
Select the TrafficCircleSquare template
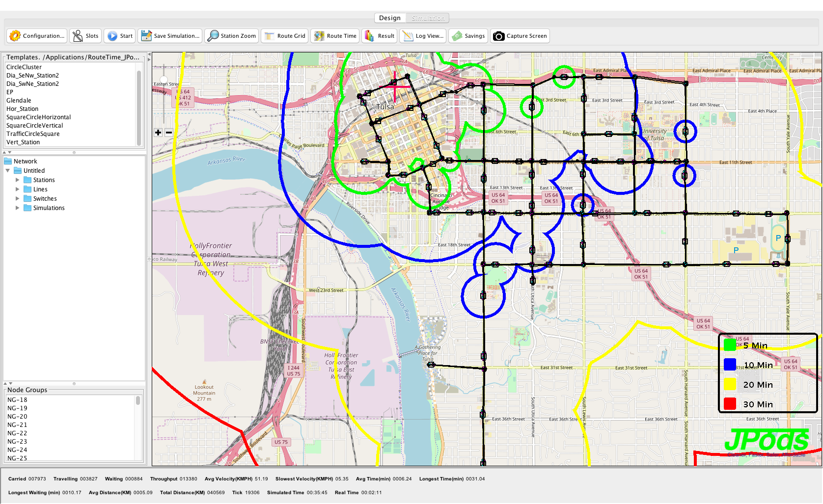click(x=33, y=134)
